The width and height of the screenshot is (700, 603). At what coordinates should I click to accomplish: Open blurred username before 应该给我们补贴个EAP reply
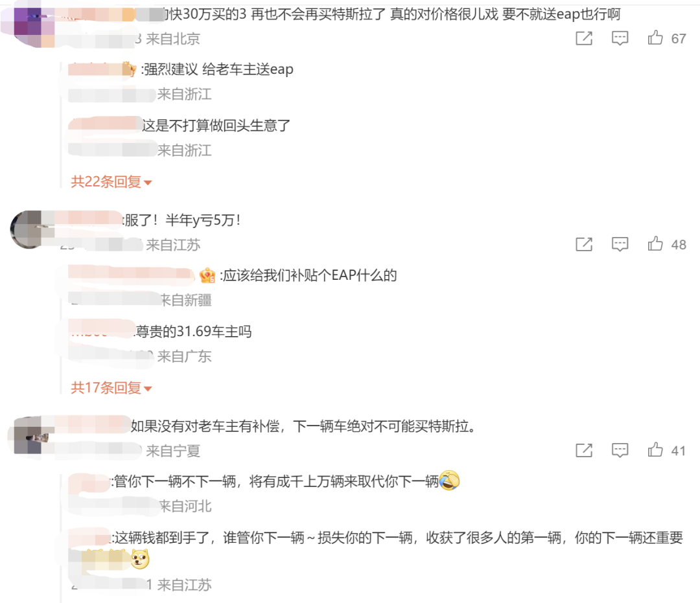click(131, 275)
